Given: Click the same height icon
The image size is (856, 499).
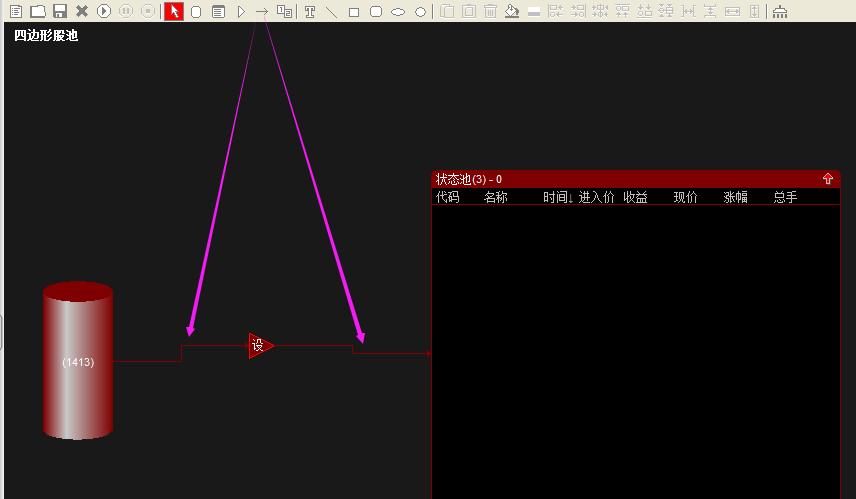Looking at the screenshot, I should [754, 11].
